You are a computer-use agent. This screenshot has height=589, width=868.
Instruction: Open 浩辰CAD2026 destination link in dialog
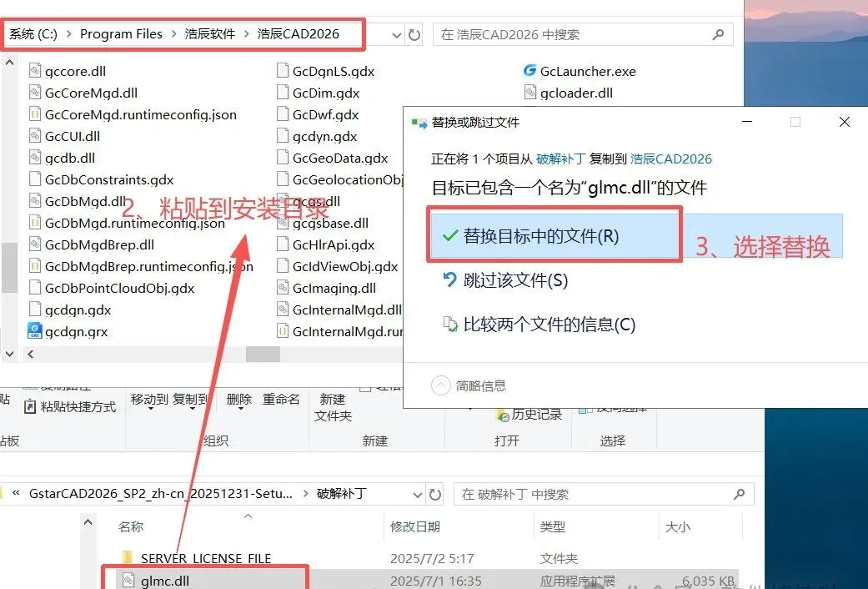click(671, 159)
